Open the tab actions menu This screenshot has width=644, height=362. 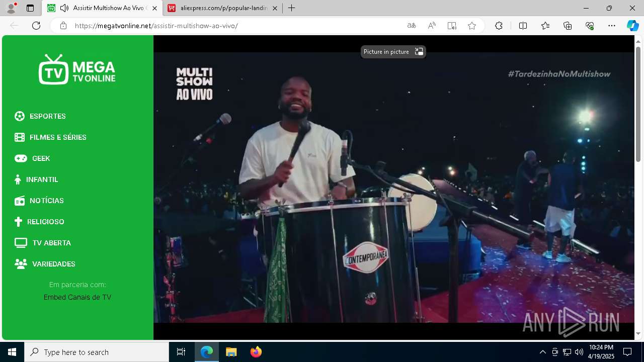click(x=30, y=8)
